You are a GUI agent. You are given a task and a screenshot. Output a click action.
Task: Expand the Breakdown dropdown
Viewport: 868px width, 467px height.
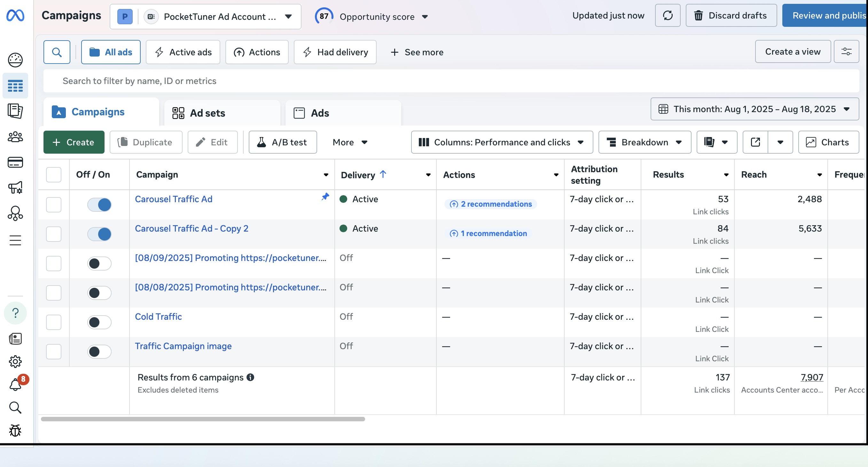point(644,142)
